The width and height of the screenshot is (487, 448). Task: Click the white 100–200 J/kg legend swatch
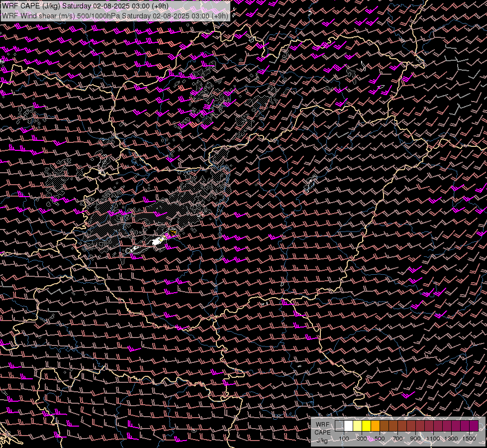pos(349,426)
